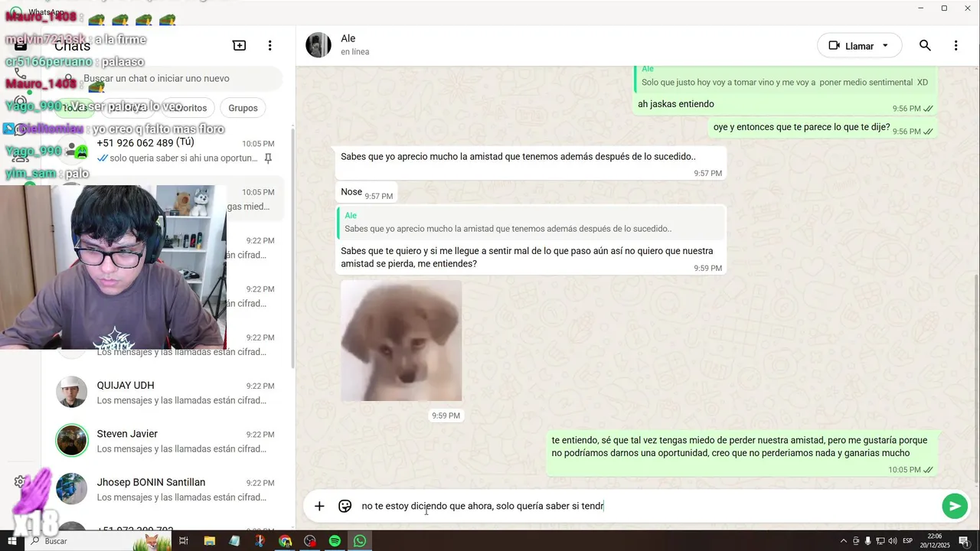Open the network tray icon
The height and width of the screenshot is (551, 980).
pyautogui.click(x=880, y=541)
